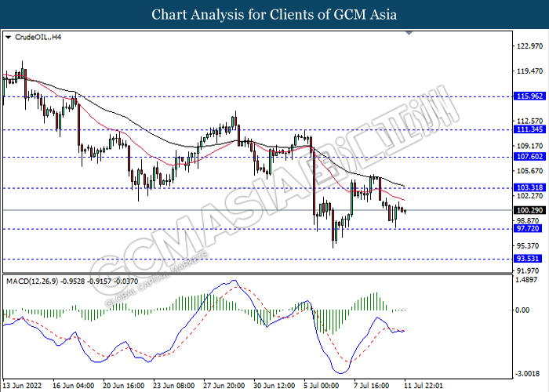
Task: Click the 105.670 price axis value
Action: click(529, 171)
